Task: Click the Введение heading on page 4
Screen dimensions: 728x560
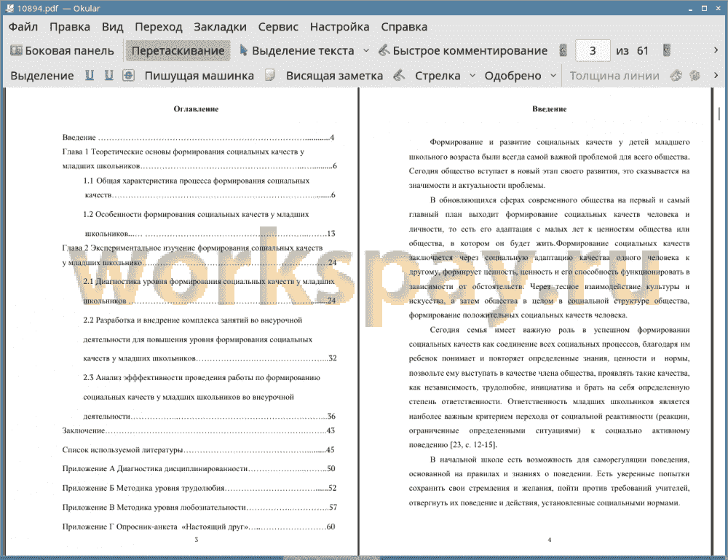Action: click(549, 109)
